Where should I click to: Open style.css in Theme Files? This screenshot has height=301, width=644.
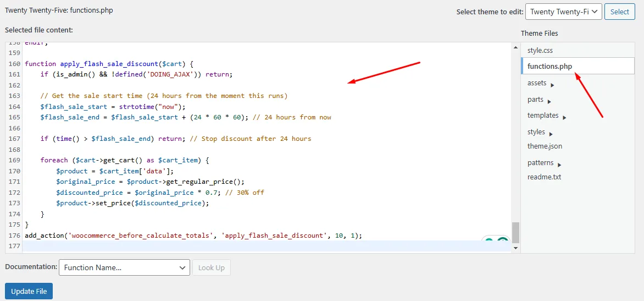pos(540,51)
